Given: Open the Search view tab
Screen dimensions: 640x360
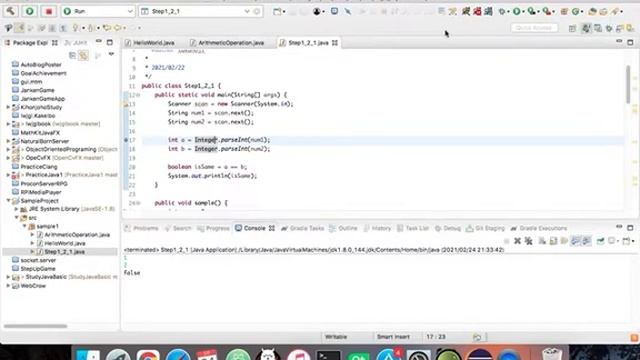Looking at the screenshot, I should (178, 228).
